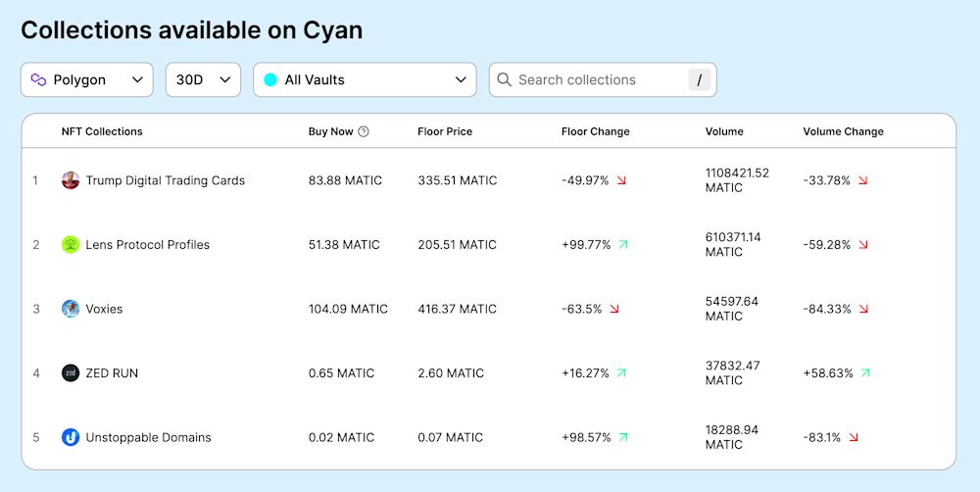Click red down arrow next to -83.1%

(x=854, y=437)
